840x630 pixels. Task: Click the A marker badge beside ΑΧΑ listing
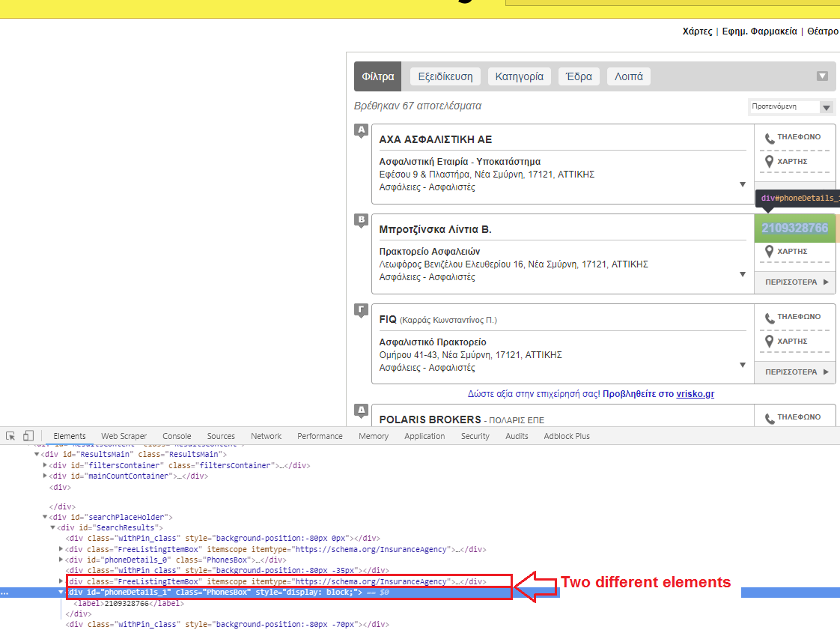coord(362,131)
